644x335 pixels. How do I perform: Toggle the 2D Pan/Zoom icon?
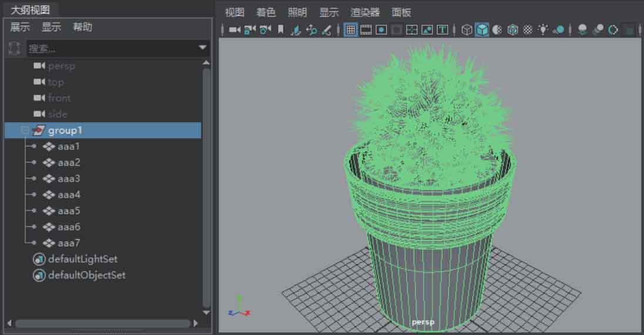click(311, 29)
